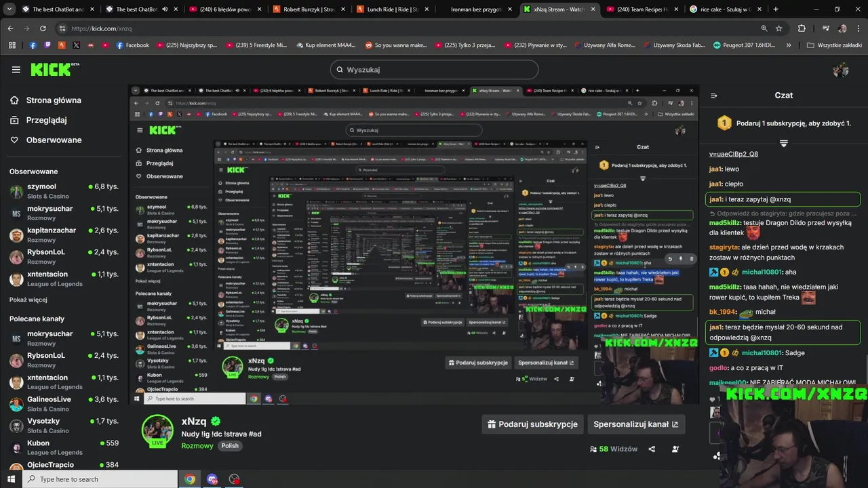Open the Chrome profile avatar
The width and height of the screenshot is (868, 488).
842,28
